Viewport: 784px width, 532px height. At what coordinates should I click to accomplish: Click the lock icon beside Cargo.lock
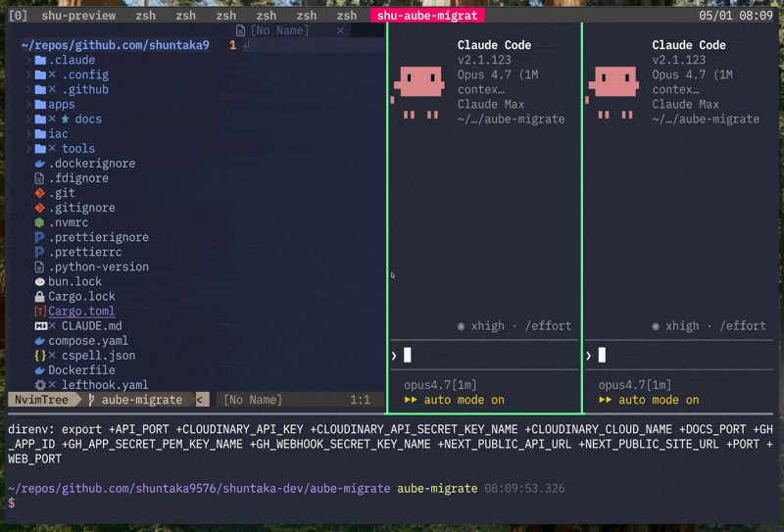coord(39,297)
